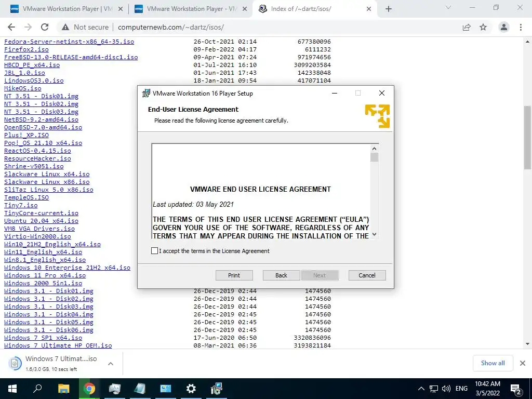Close first VMware Workstation Player tab

pyautogui.click(x=120, y=9)
